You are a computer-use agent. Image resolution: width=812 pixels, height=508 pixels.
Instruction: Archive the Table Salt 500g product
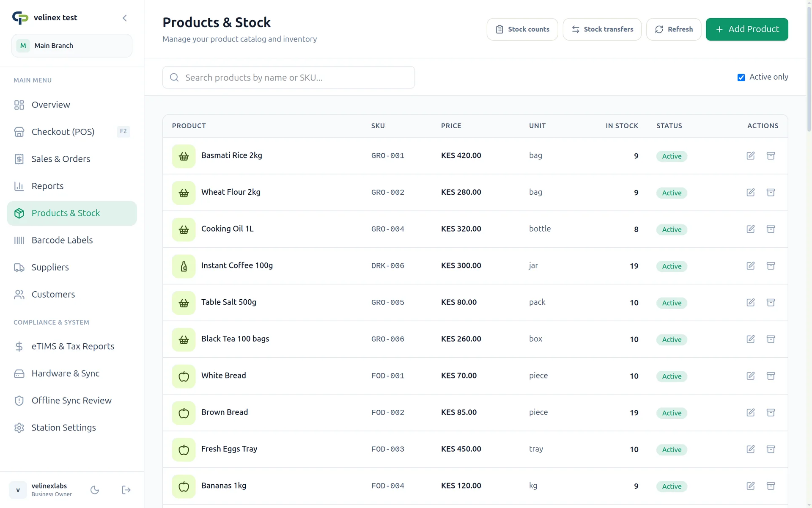(x=771, y=303)
